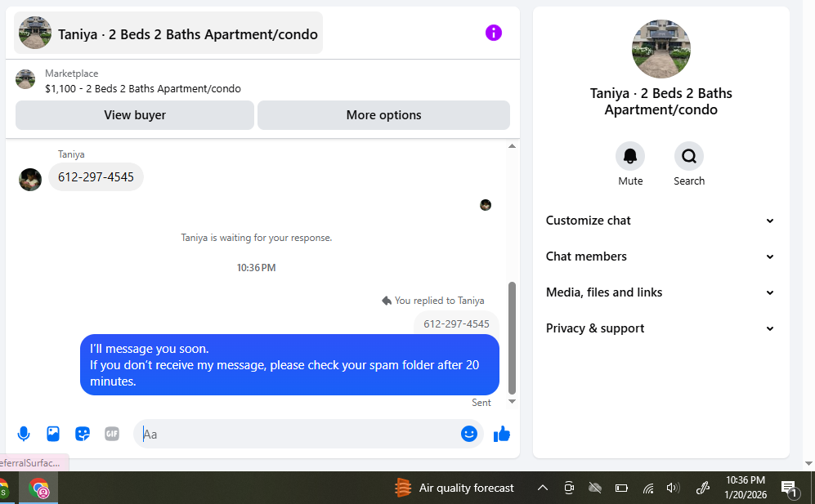The height and width of the screenshot is (504, 815).
Task: Send a thumbs-up like
Action: coord(502,433)
